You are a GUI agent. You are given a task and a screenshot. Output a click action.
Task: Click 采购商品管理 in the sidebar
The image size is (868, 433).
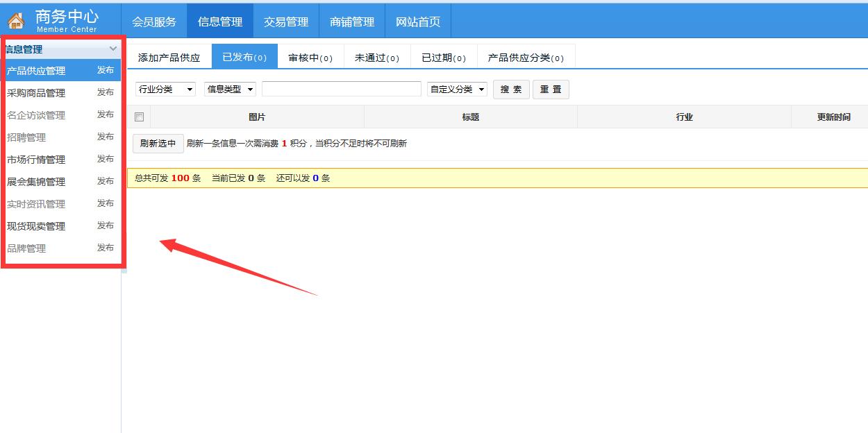pos(36,93)
